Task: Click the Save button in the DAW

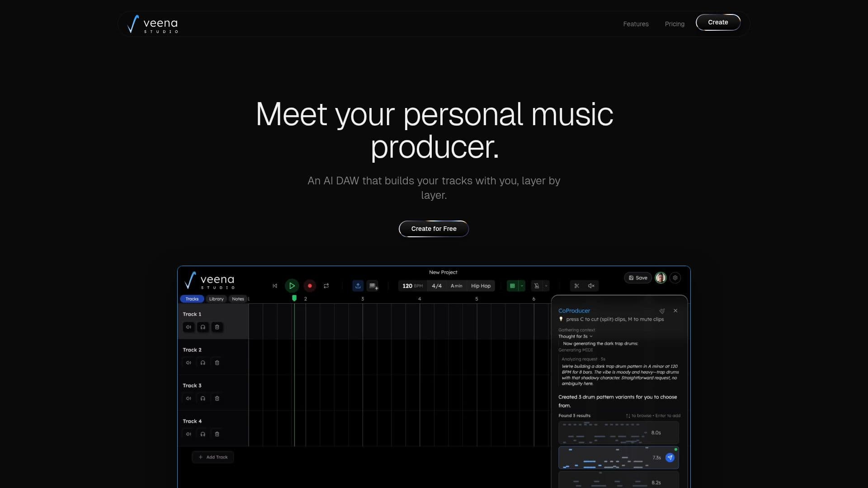Action: [x=638, y=278]
